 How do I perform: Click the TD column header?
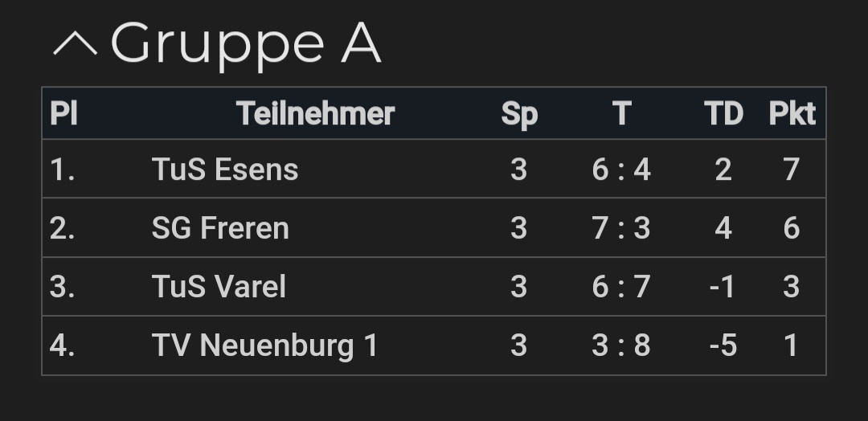pos(723,113)
